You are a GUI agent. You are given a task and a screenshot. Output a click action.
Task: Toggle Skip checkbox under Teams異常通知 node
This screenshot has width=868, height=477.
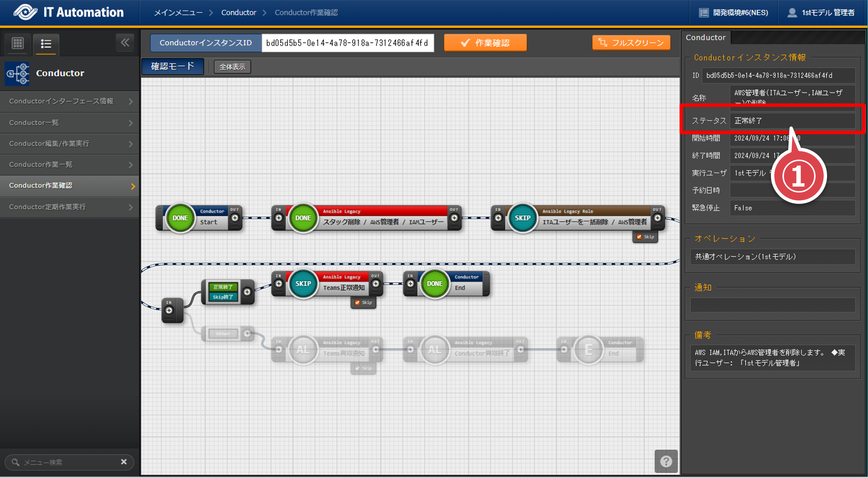(357, 368)
